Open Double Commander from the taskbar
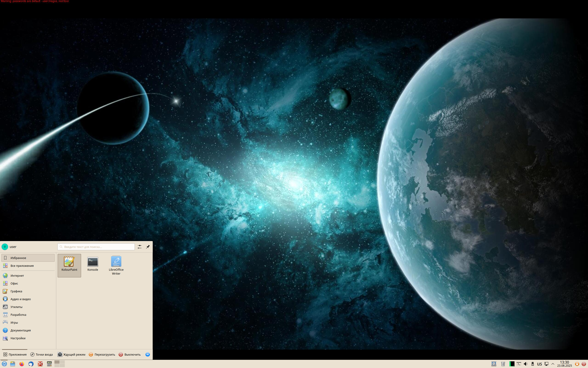 pos(40,364)
